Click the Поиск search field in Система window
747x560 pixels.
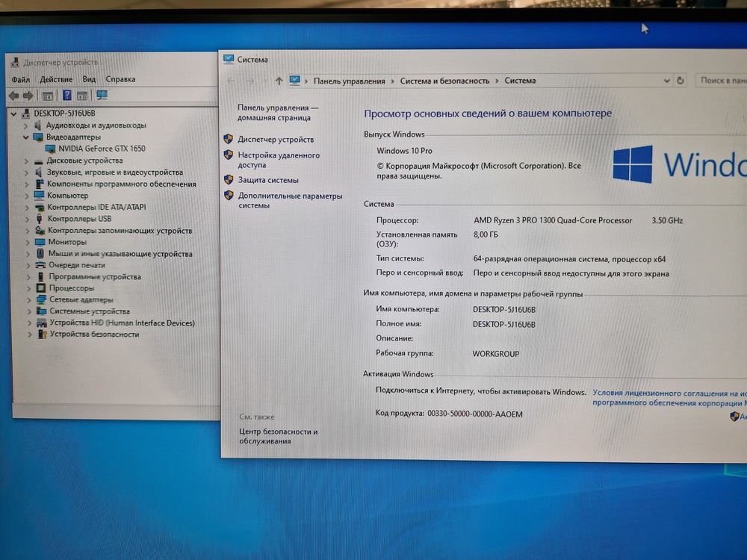tap(720, 81)
